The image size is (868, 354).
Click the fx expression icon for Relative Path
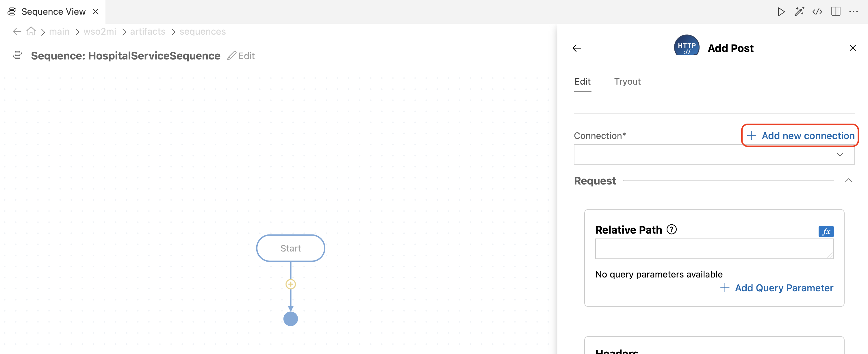[826, 231]
